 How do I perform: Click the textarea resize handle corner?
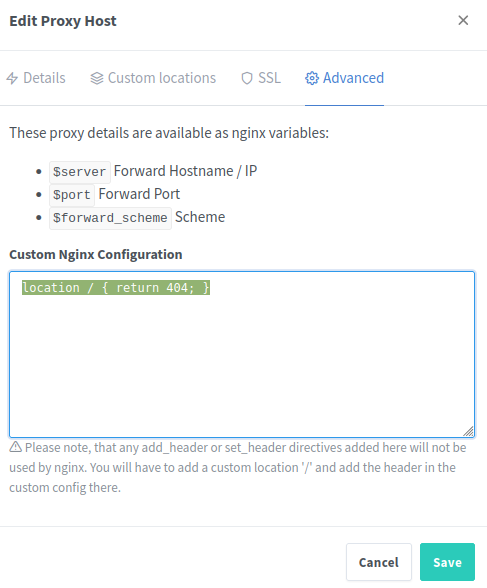(x=468, y=431)
